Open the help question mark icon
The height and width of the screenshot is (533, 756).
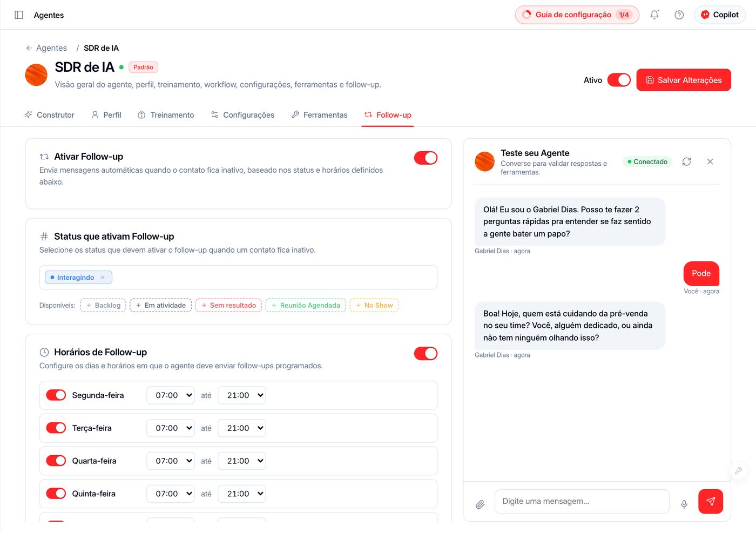point(679,15)
